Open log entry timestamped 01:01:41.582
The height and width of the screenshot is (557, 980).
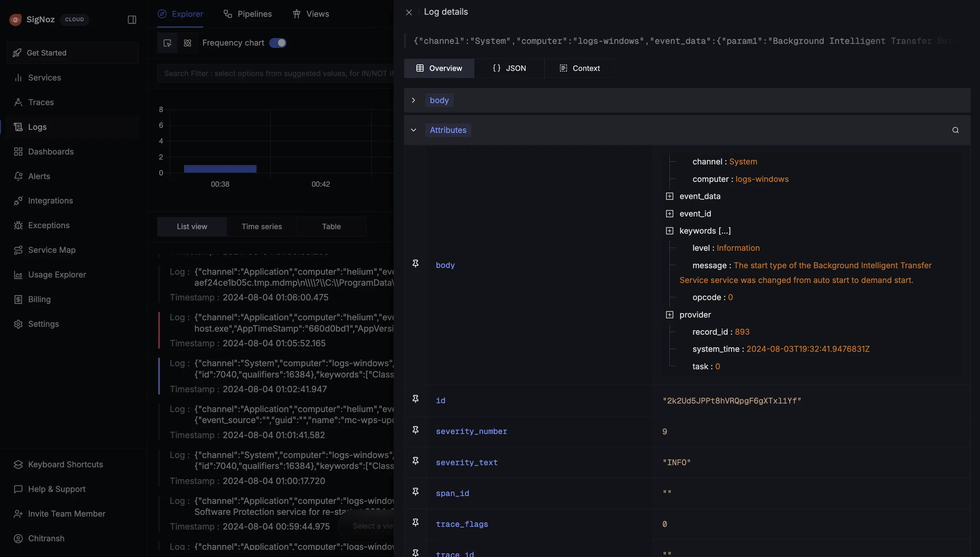(x=276, y=422)
